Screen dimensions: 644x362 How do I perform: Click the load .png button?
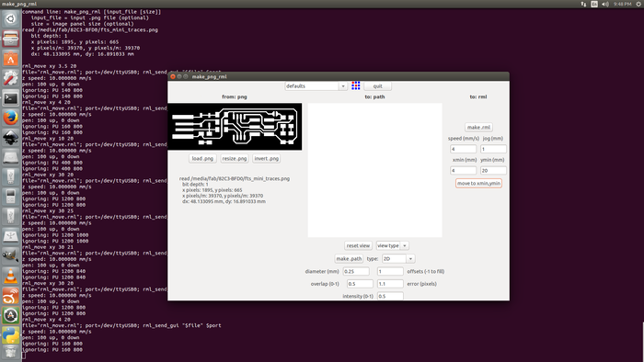(x=202, y=158)
